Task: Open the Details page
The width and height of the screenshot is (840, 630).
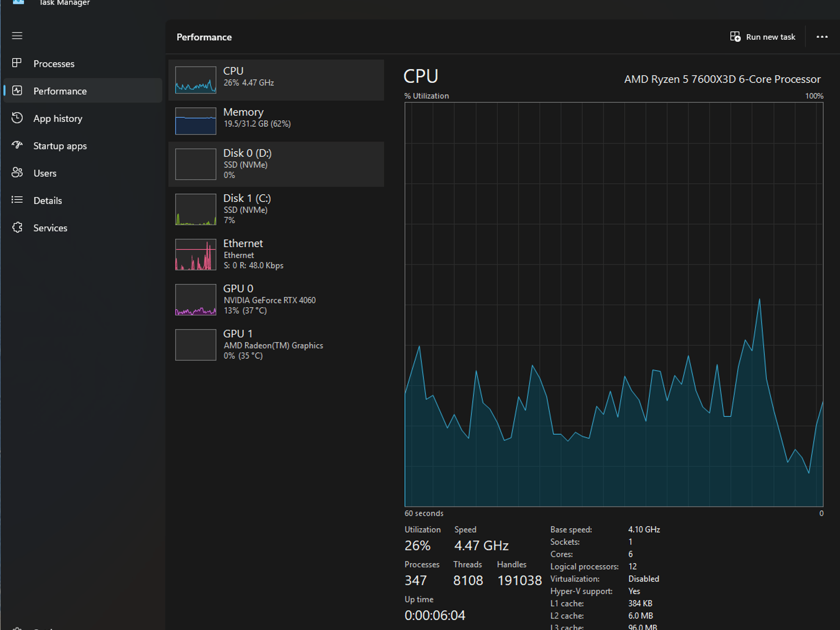Action: pos(83,201)
